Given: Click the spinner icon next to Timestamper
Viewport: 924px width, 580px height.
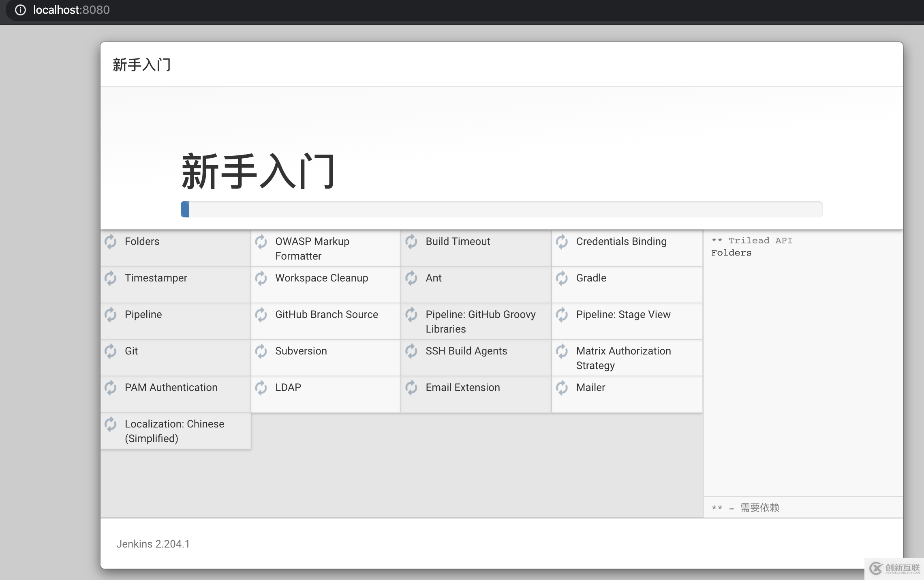Looking at the screenshot, I should (110, 278).
